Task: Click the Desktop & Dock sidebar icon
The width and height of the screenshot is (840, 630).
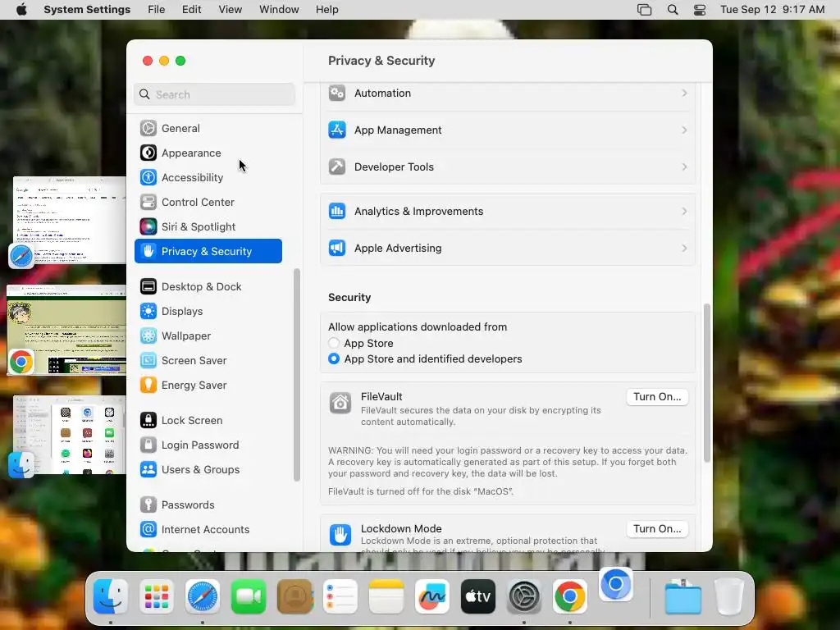Action: pos(148,286)
